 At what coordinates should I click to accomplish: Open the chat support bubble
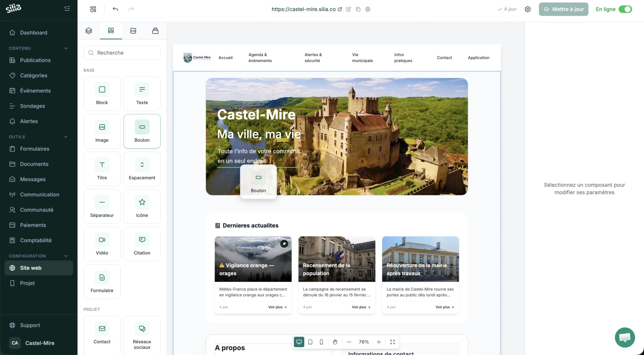625,337
